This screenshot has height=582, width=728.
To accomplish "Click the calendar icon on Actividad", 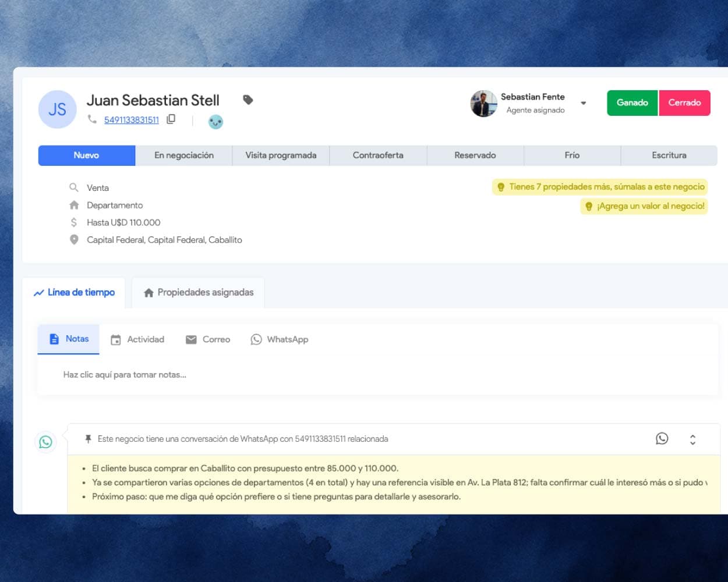I will click(116, 339).
